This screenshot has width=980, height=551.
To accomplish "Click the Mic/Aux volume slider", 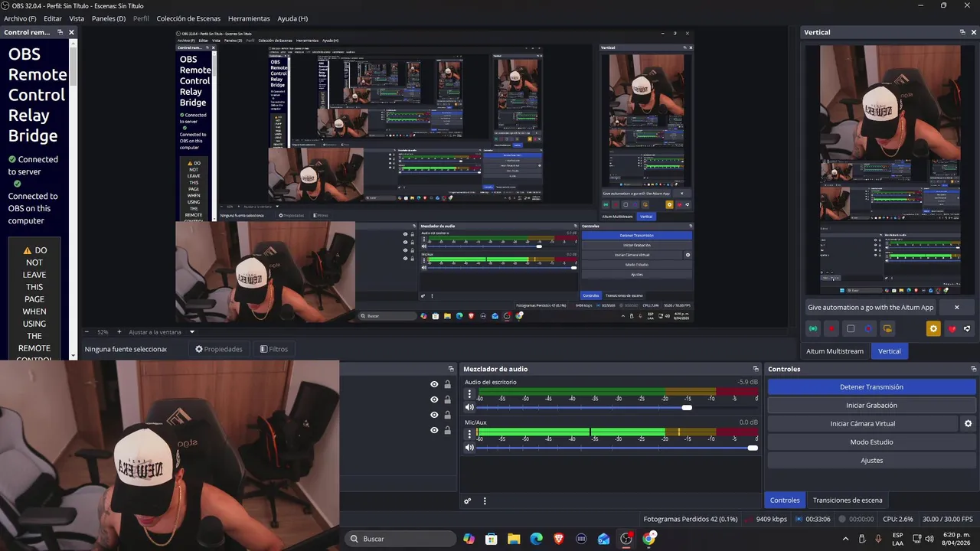I will (x=617, y=448).
